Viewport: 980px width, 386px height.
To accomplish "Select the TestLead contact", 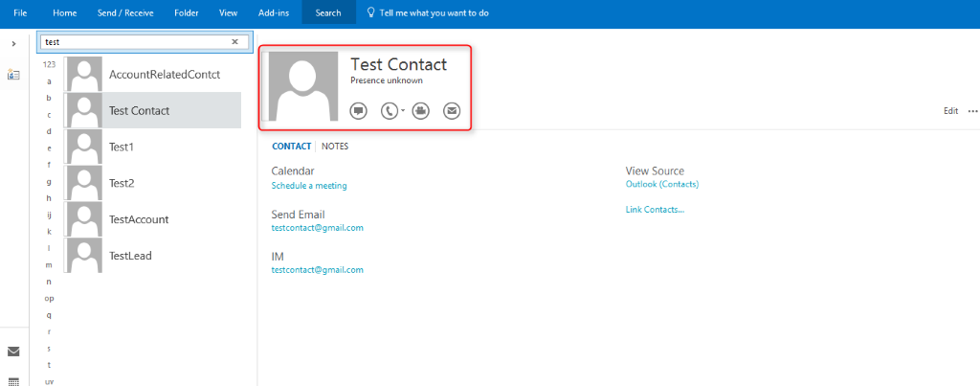I will tap(152, 256).
